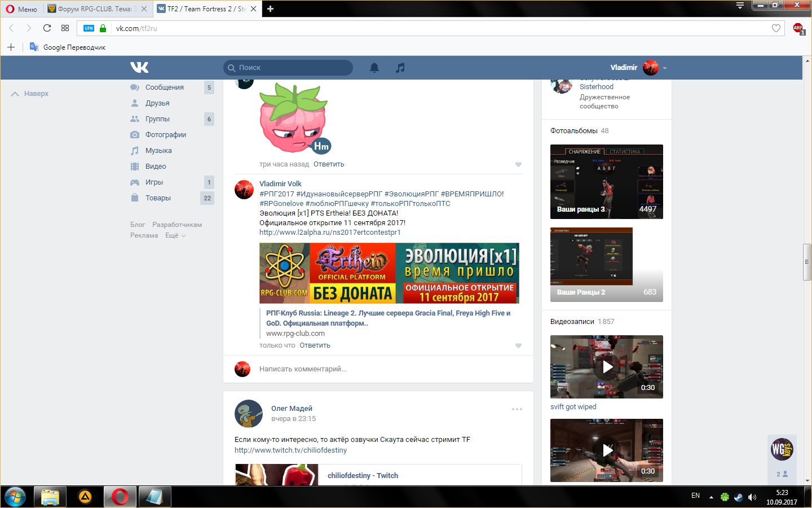
Task: Open Vladimir Volk profile name link
Action: point(280,183)
